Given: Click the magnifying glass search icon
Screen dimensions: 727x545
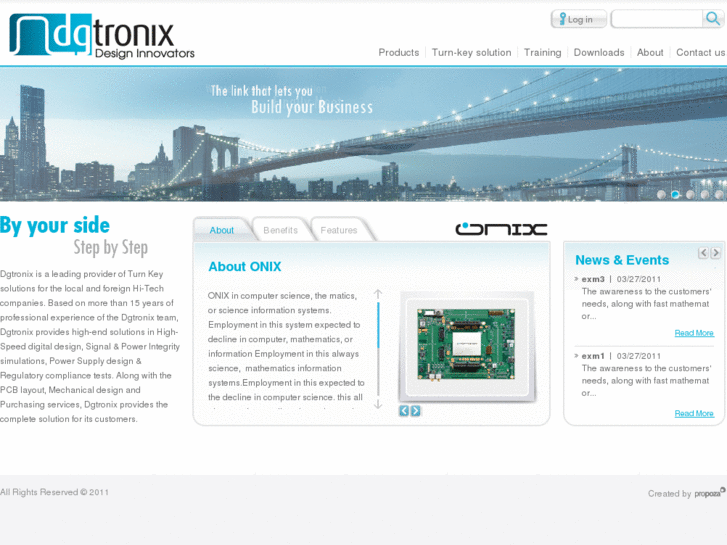Looking at the screenshot, I should [713, 19].
